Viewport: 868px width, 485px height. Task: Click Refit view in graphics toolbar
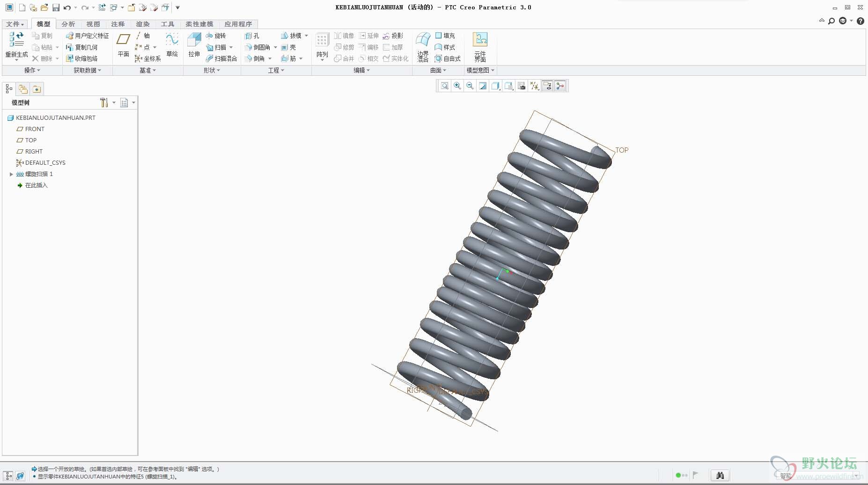click(x=445, y=86)
